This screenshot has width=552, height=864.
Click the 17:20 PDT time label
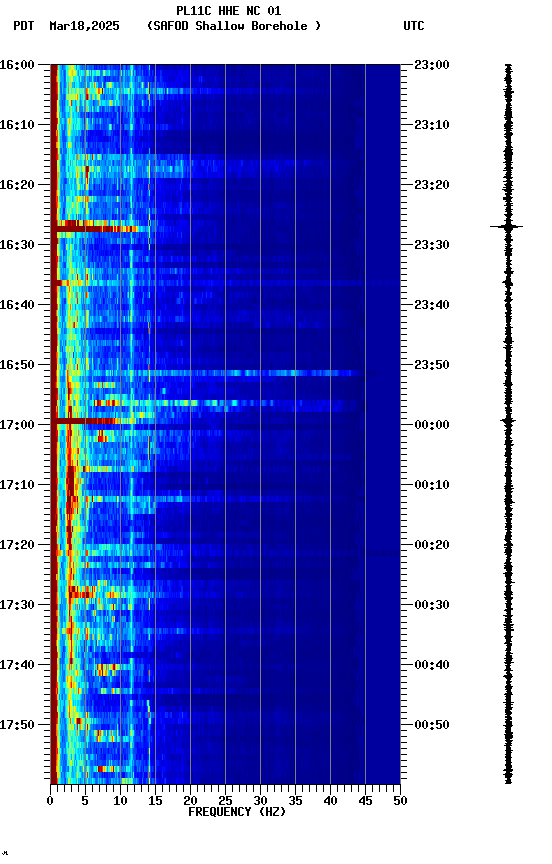coord(17,545)
